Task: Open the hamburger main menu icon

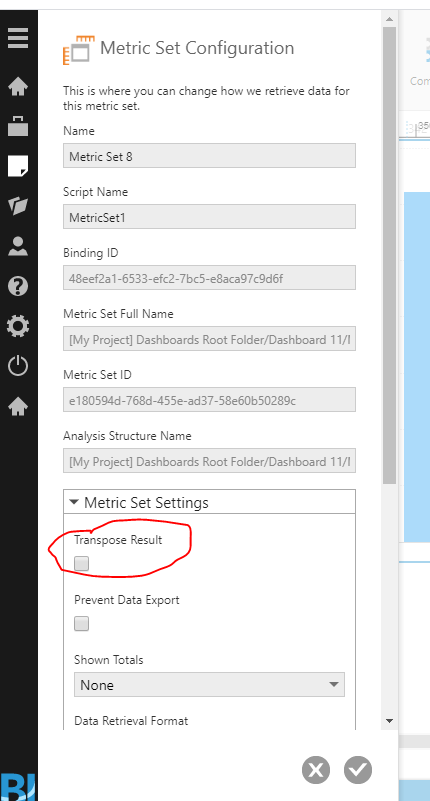Action: coord(18,39)
